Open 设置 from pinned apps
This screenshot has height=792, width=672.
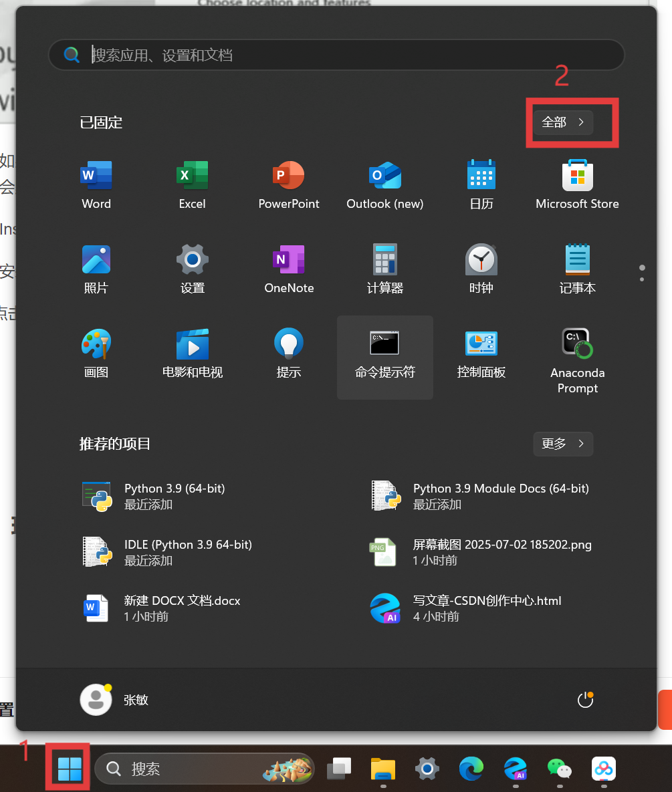(192, 269)
